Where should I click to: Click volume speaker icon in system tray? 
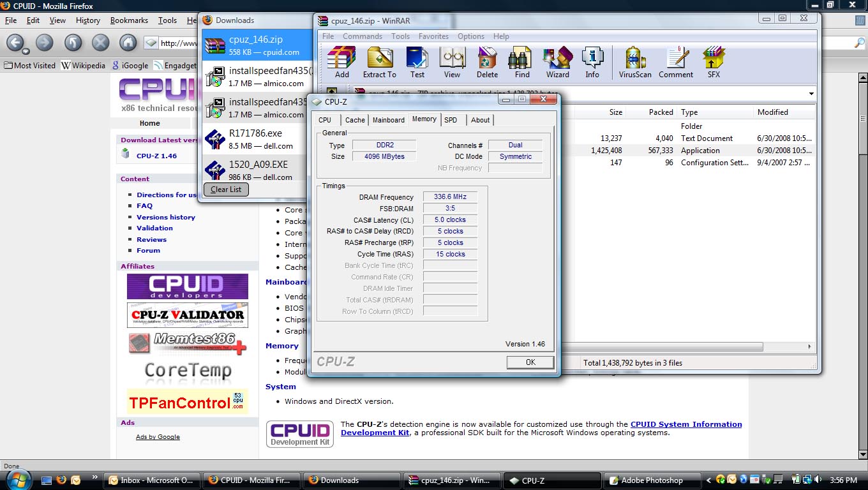pos(818,480)
